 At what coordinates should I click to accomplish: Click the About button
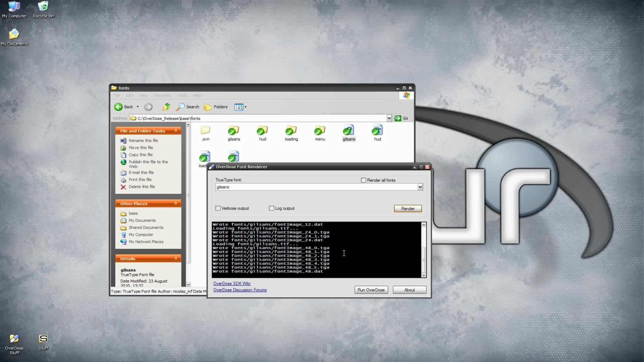409,290
